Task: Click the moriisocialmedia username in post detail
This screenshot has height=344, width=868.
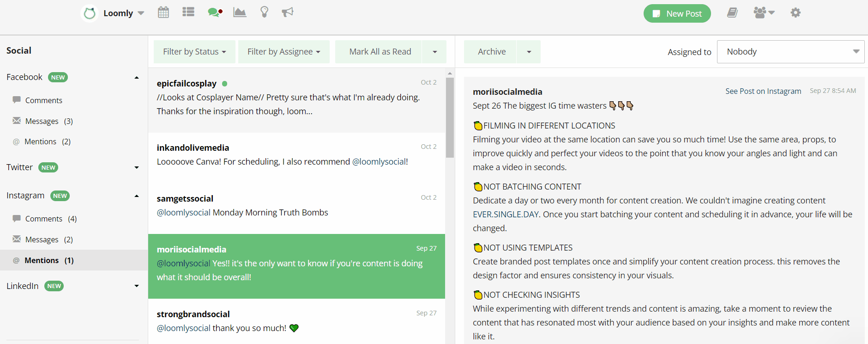Action: 507,92
